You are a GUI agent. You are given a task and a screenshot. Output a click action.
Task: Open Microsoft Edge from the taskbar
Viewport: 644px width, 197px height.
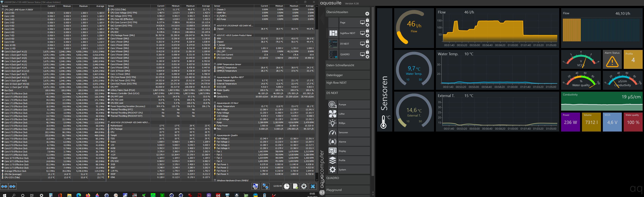tap(79, 195)
